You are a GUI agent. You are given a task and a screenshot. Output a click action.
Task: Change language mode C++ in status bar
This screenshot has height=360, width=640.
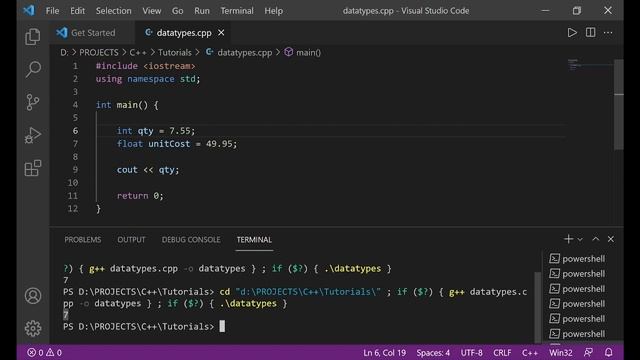(529, 353)
